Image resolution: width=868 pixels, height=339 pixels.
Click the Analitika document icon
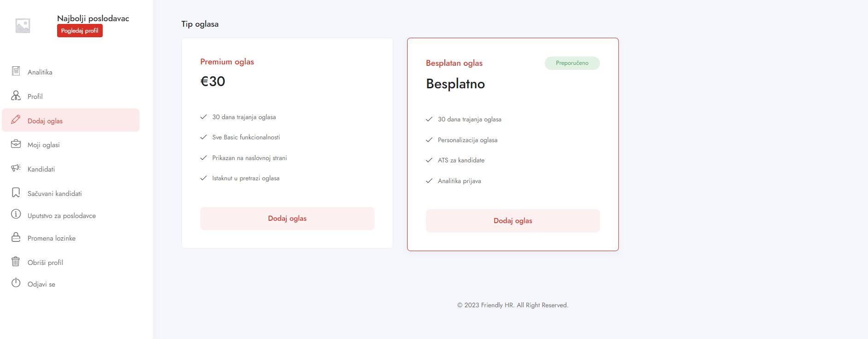(16, 71)
